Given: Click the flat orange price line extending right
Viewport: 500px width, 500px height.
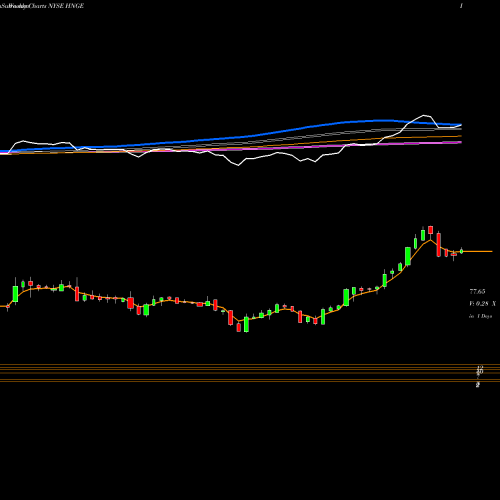Looking at the screenshot, I should (478, 251).
